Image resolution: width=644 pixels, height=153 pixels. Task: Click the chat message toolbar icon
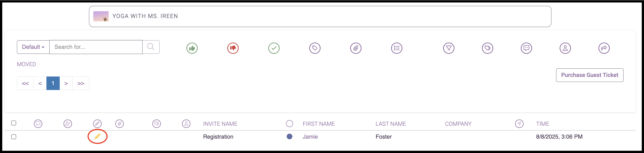[x=527, y=48]
